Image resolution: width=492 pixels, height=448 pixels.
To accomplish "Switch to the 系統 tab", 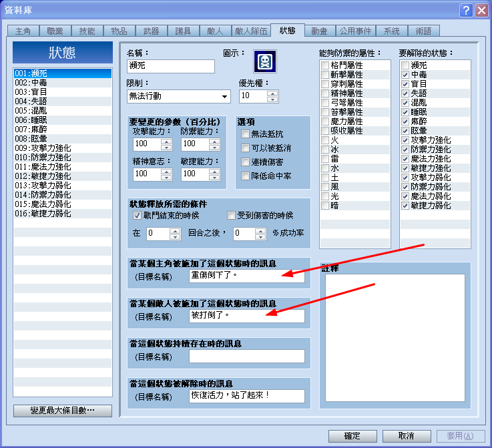I will [x=392, y=31].
